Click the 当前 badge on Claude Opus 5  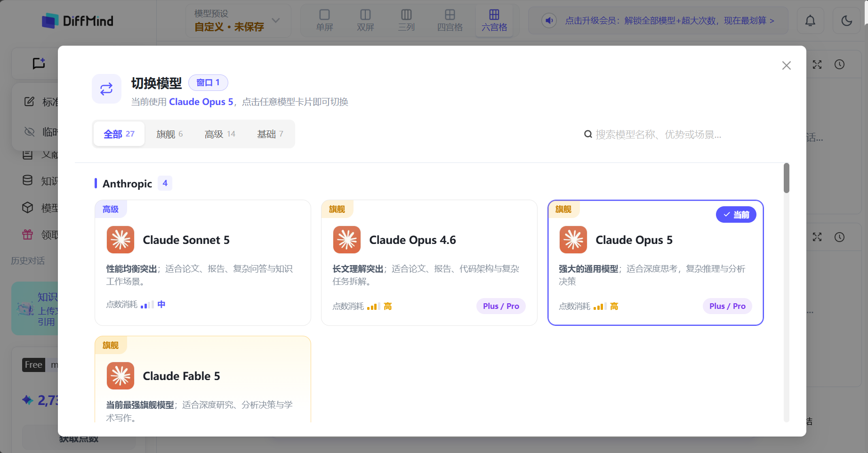click(x=736, y=215)
